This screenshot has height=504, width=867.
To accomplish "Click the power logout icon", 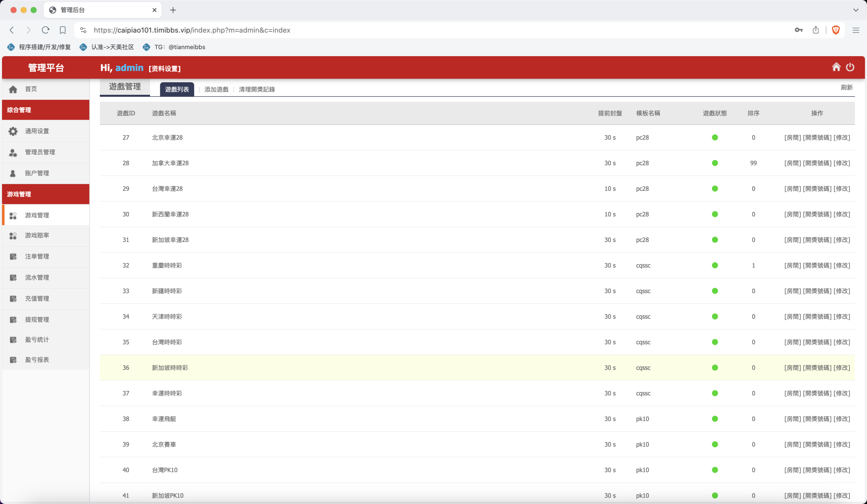I will click(x=850, y=67).
